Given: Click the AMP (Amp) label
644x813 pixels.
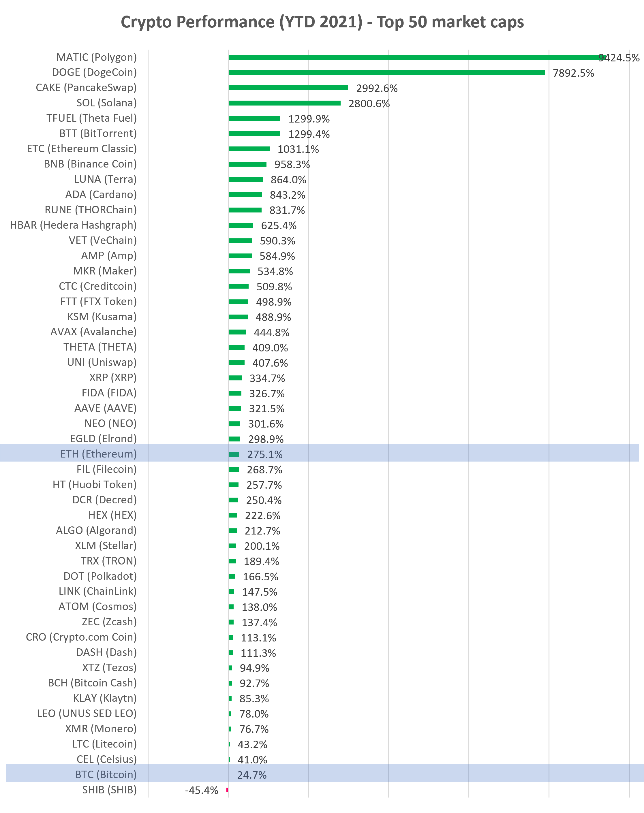Looking at the screenshot, I should pos(109,255).
